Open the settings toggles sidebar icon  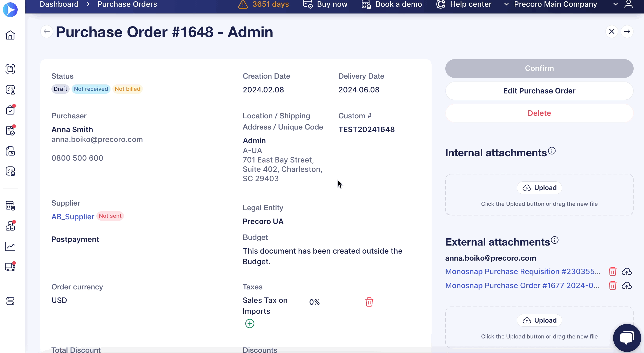(10, 301)
